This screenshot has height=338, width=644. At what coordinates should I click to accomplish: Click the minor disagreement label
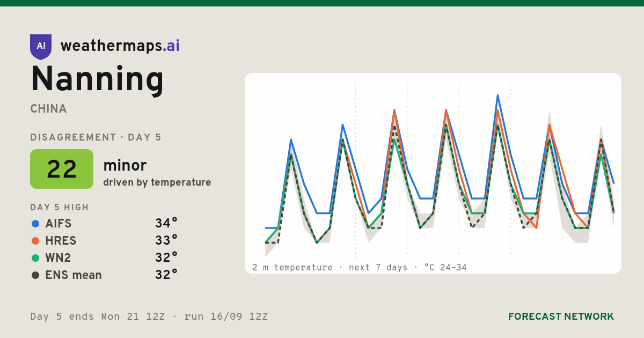tap(125, 165)
